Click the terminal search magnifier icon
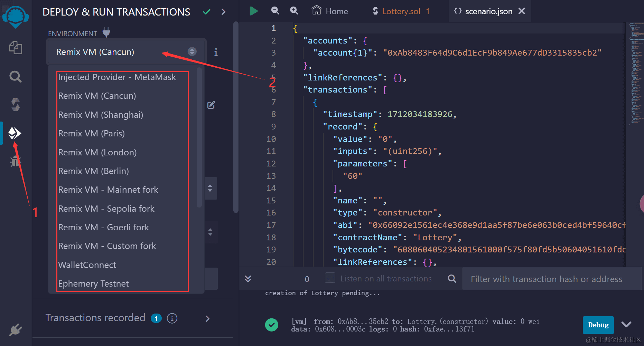 click(x=452, y=278)
